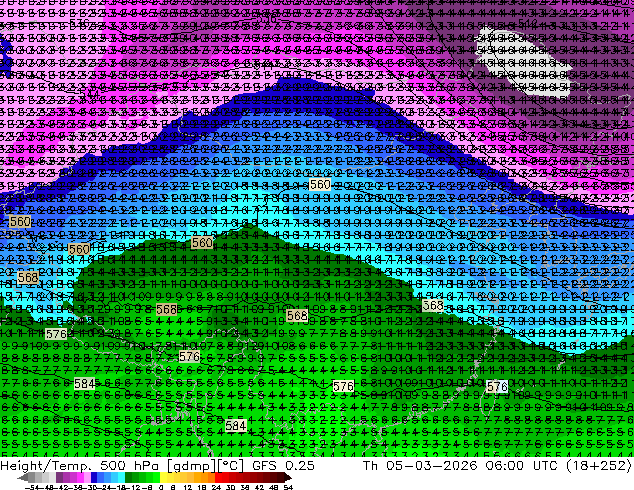Screen dimensions: 634x490
Task: Click the '500 hPa' level text
Action: pyautogui.click(x=131, y=466)
